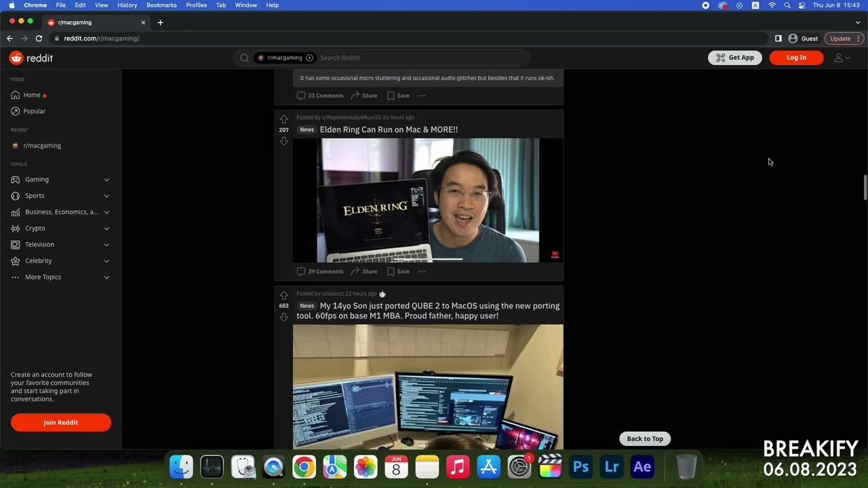Image resolution: width=868 pixels, height=488 pixels.
Task: Open more options on the 31-comment post
Action: point(421,96)
